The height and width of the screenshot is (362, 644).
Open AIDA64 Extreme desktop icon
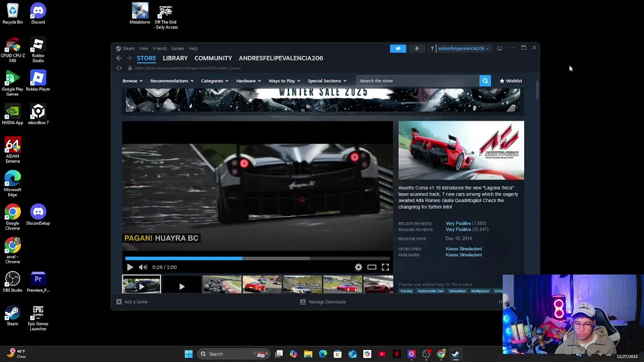13,150
